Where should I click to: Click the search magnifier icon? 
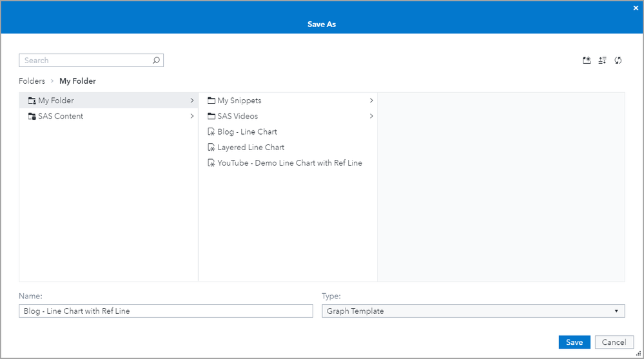pyautogui.click(x=156, y=61)
